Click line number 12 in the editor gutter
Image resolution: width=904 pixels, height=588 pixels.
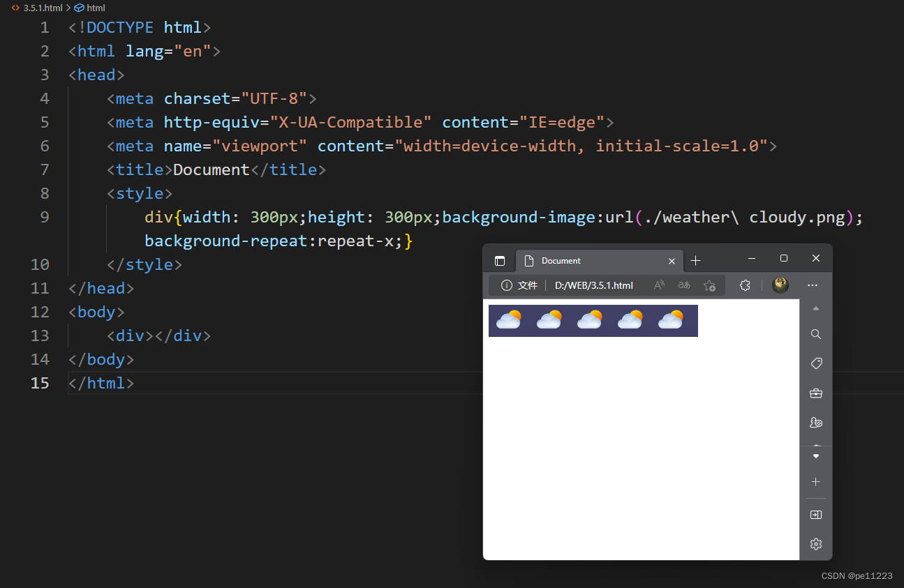click(x=40, y=312)
